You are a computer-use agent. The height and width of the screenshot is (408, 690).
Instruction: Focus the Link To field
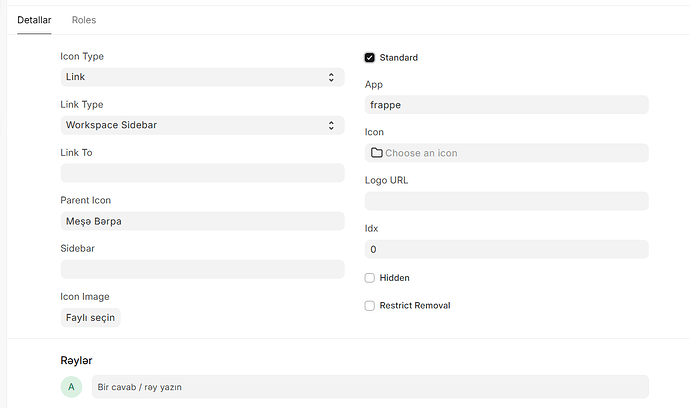[x=202, y=173]
